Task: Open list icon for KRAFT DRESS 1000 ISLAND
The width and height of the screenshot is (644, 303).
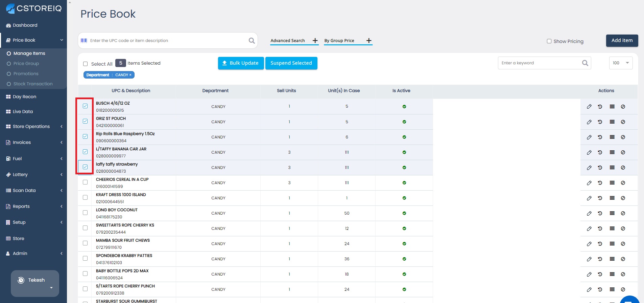Action: tap(612, 198)
